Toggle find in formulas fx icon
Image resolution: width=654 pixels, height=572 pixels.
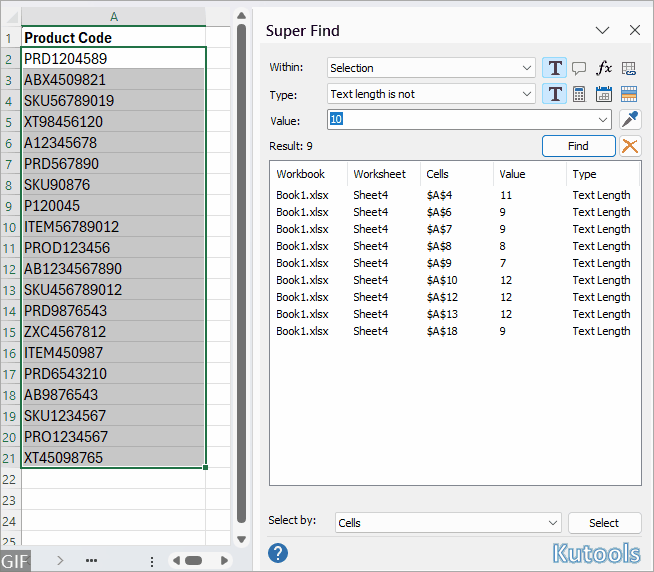[x=604, y=68]
